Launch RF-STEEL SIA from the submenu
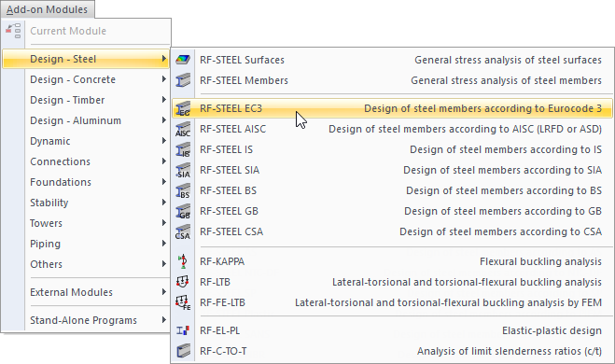615x364 pixels. click(392, 170)
